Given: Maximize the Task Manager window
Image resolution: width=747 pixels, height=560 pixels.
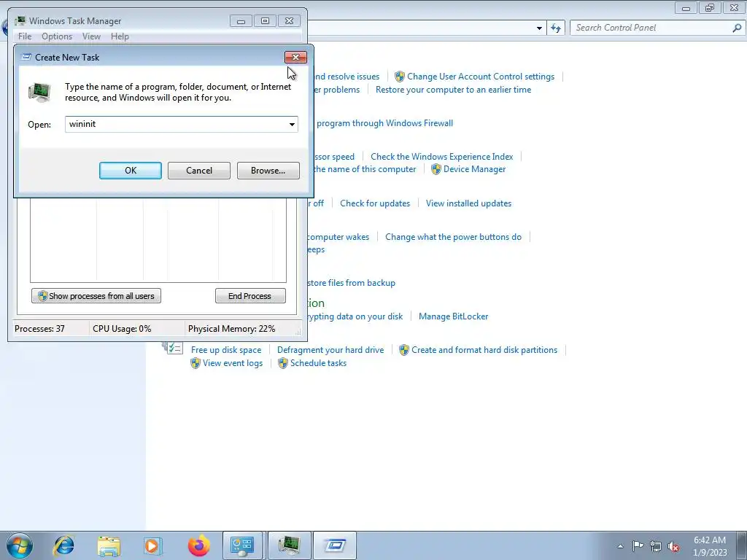Looking at the screenshot, I should 266,21.
